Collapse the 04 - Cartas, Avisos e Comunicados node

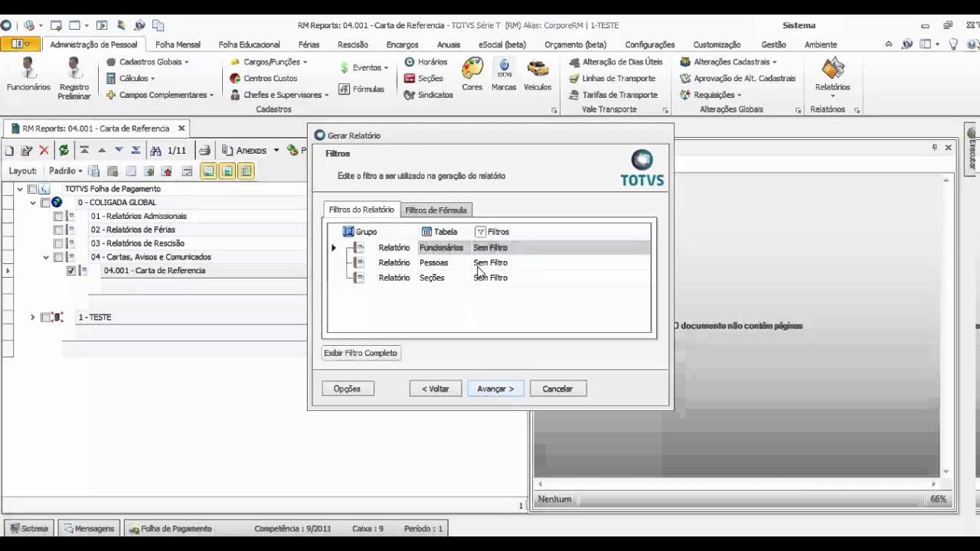pos(46,257)
